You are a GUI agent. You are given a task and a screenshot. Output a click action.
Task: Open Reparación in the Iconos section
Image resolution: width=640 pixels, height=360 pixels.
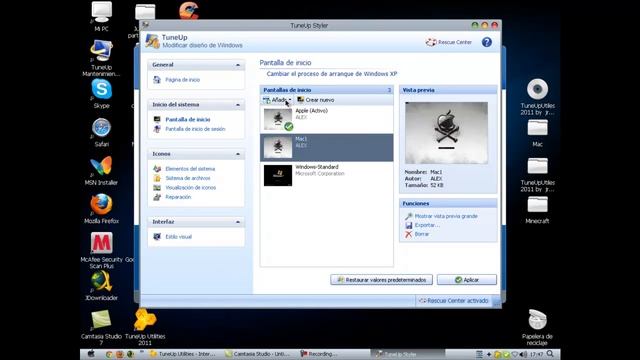point(178,197)
